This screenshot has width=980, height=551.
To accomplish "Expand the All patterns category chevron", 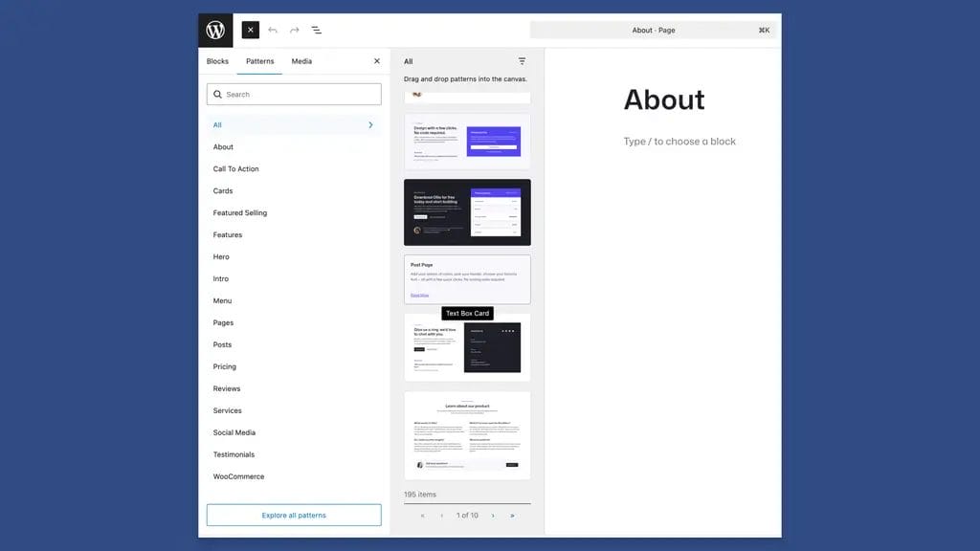I will pos(372,124).
